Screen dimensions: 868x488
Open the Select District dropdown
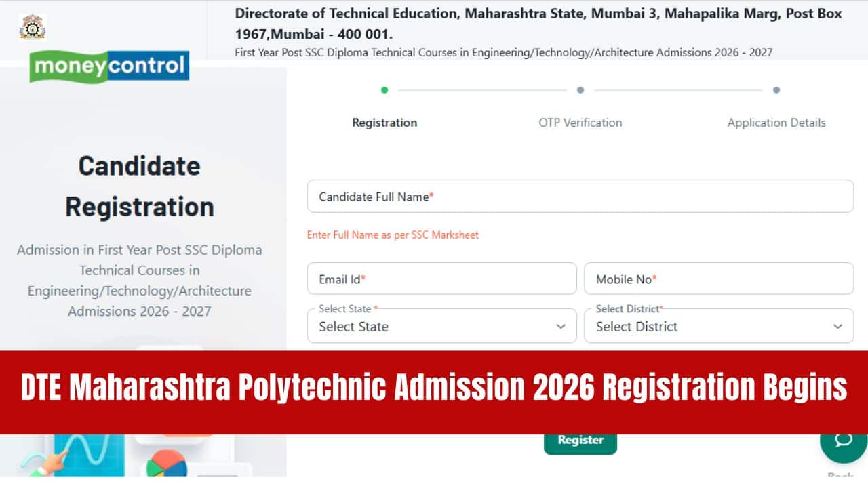coord(719,326)
